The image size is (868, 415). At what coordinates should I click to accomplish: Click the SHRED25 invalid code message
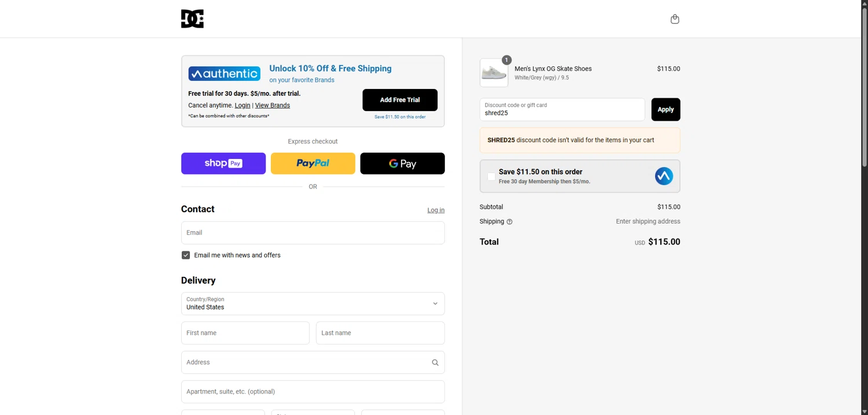click(580, 140)
